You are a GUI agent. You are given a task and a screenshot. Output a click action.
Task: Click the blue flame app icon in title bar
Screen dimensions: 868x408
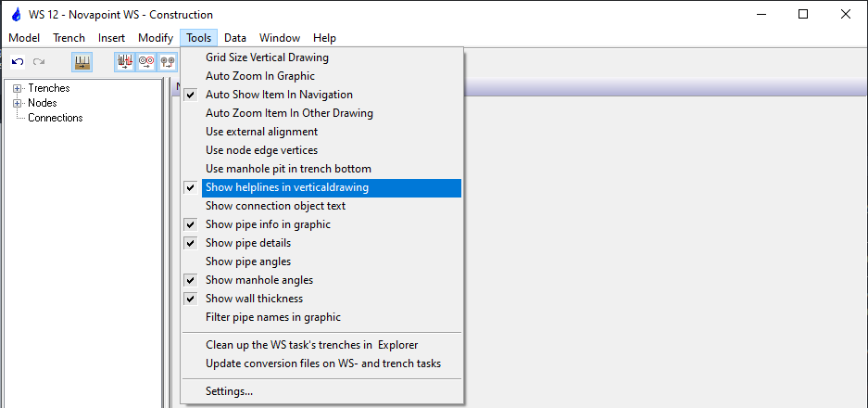tap(14, 15)
